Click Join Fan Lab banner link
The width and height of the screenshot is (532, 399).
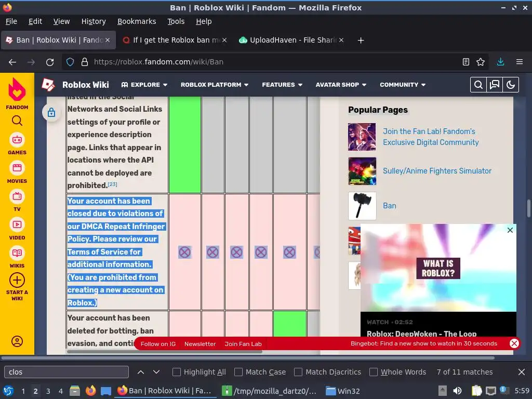pos(243,344)
